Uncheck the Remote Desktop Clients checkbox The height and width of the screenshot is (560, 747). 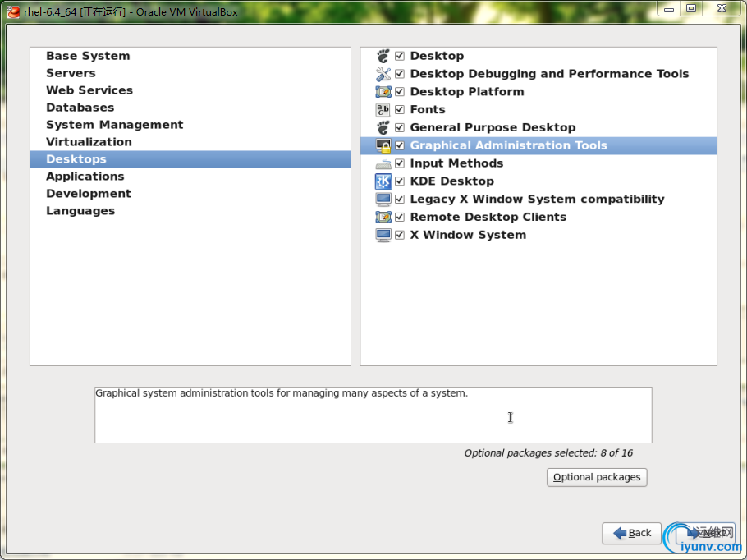[x=400, y=217]
